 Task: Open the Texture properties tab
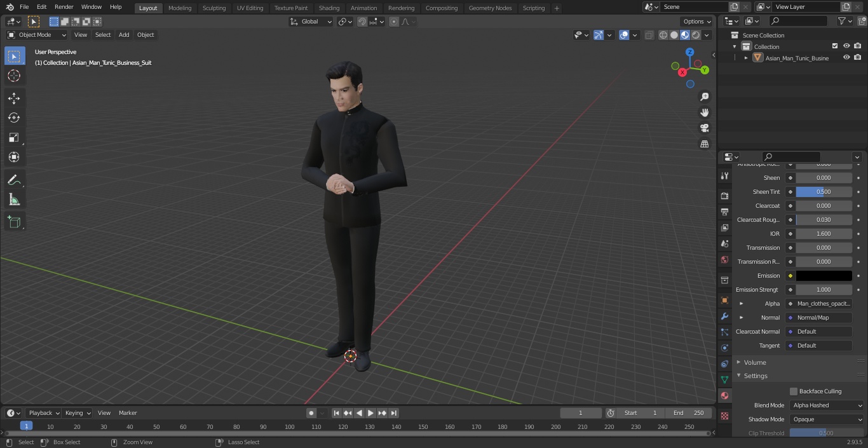[x=724, y=416]
